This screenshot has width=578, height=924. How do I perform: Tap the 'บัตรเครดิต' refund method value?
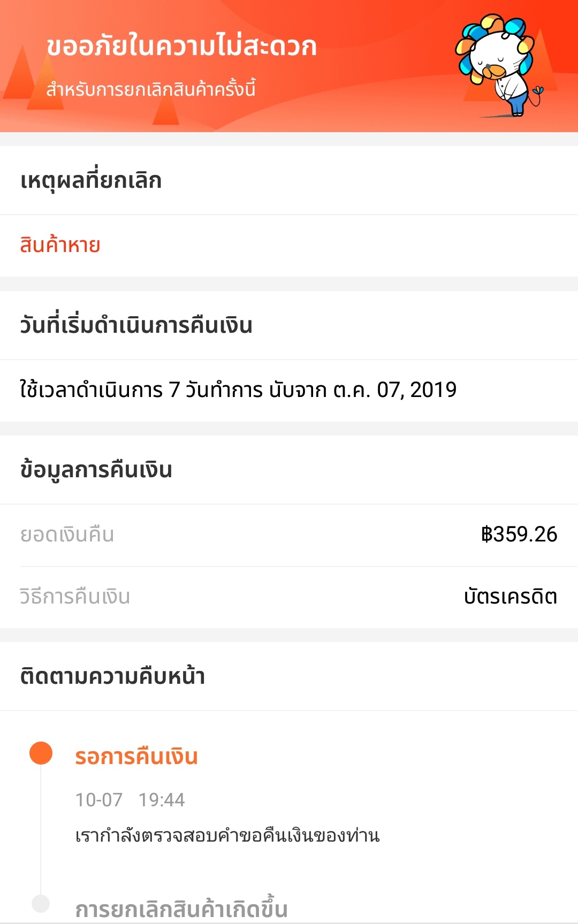pyautogui.click(x=511, y=597)
